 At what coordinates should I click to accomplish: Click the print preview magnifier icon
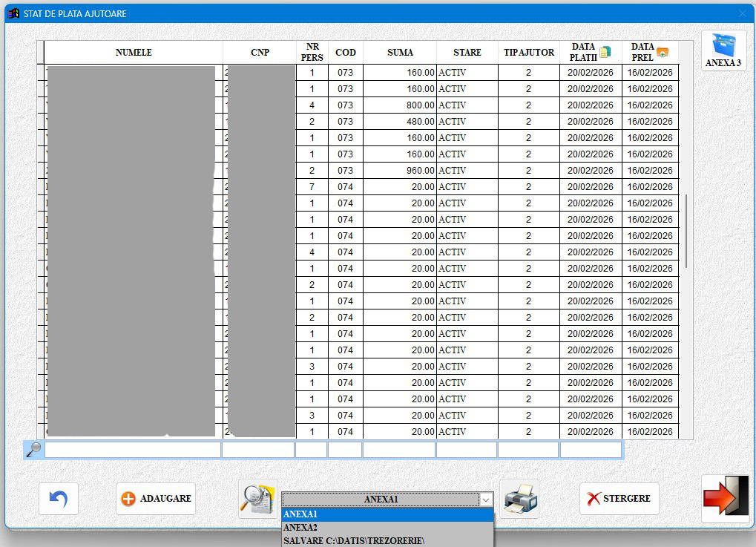[257, 498]
